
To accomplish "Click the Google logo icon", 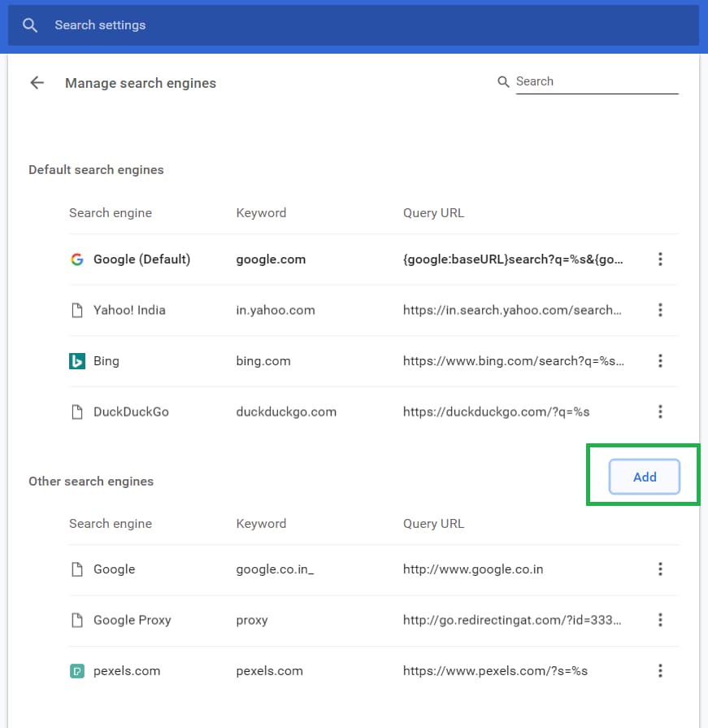I will [x=77, y=259].
